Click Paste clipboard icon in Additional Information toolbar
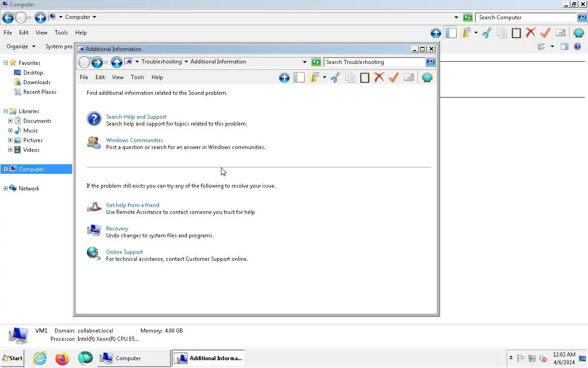 (365, 78)
